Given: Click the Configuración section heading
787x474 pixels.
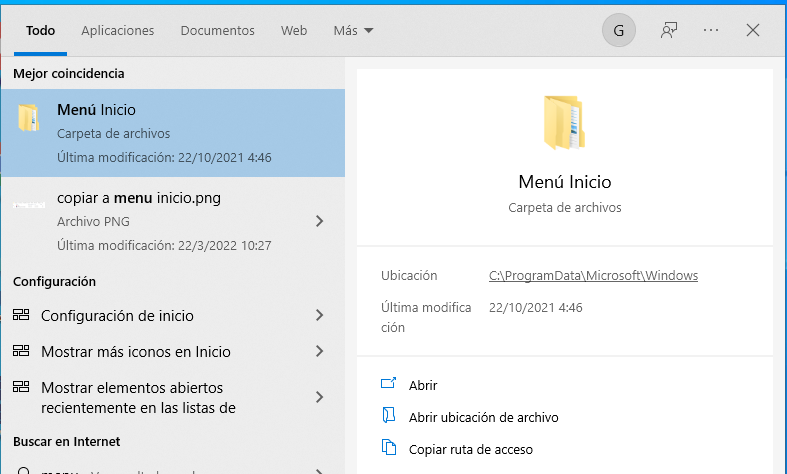Looking at the screenshot, I should coord(54,281).
